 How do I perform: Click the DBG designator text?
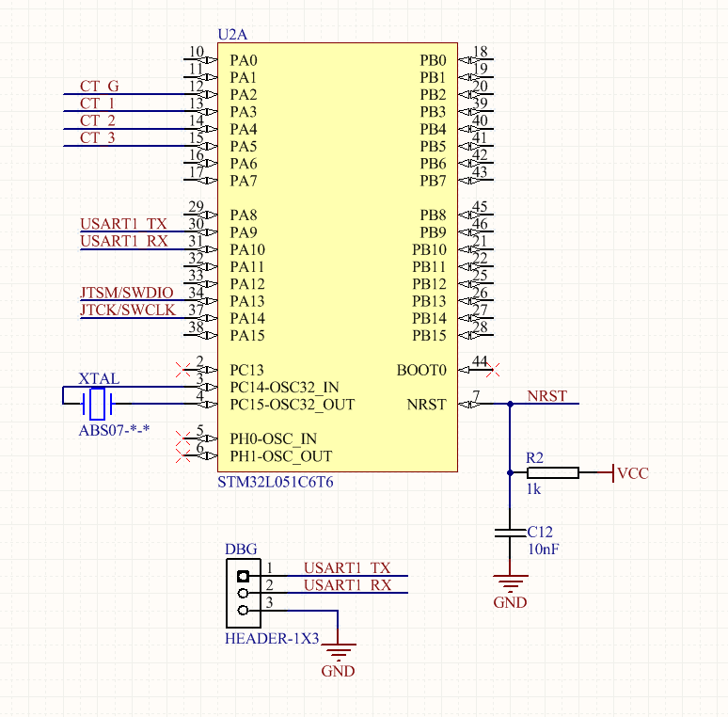click(241, 549)
